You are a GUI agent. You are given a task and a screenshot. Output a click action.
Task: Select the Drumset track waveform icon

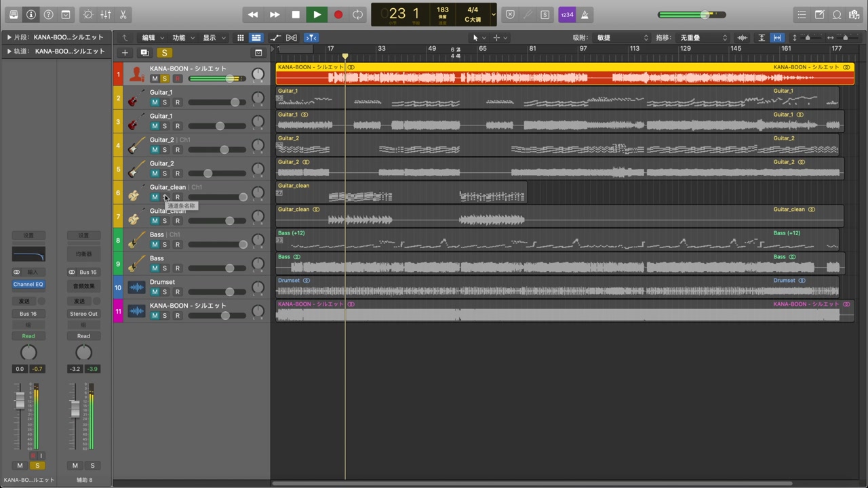click(x=136, y=288)
